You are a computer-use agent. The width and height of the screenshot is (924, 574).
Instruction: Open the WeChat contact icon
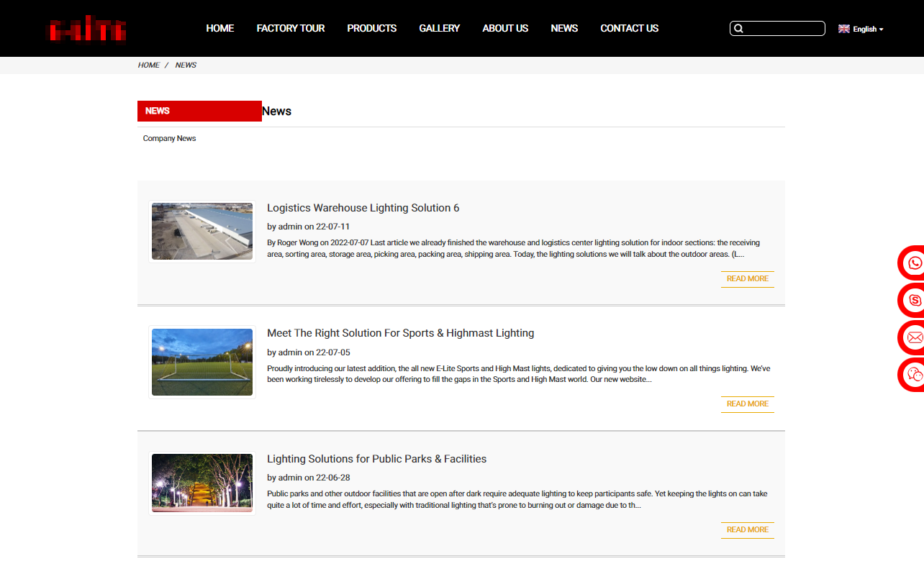pyautogui.click(x=914, y=375)
